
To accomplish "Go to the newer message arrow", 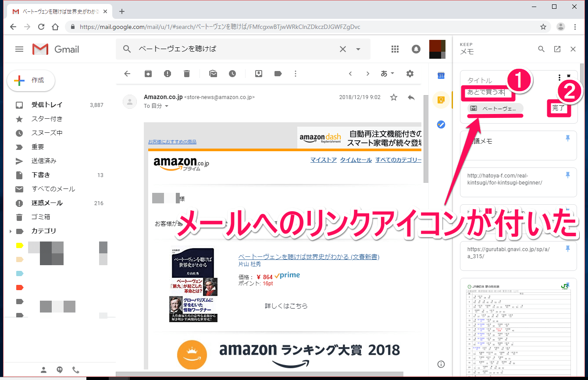I will tap(350, 74).
